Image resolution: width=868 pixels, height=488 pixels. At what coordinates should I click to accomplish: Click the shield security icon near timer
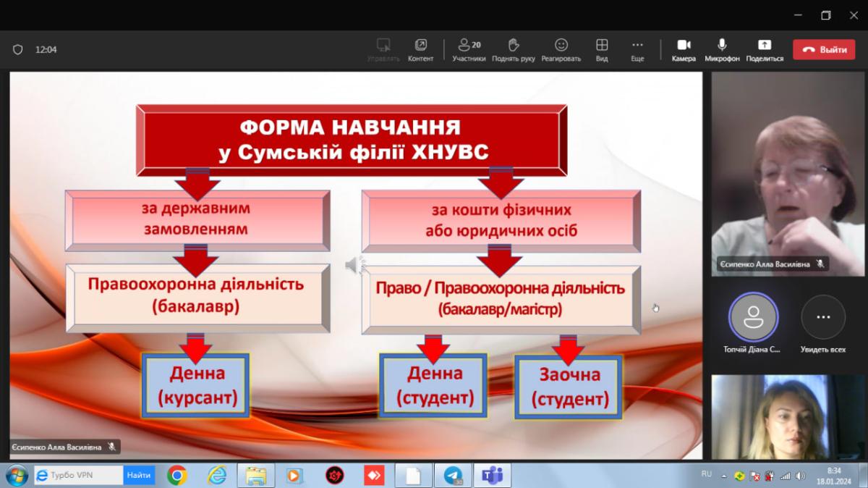coord(18,50)
